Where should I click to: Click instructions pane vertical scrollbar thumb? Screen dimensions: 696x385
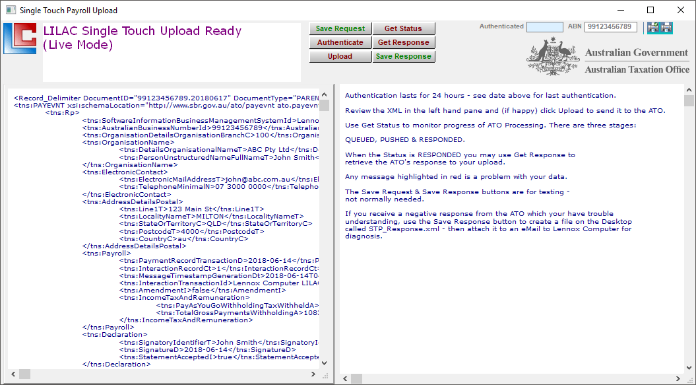click(689, 101)
